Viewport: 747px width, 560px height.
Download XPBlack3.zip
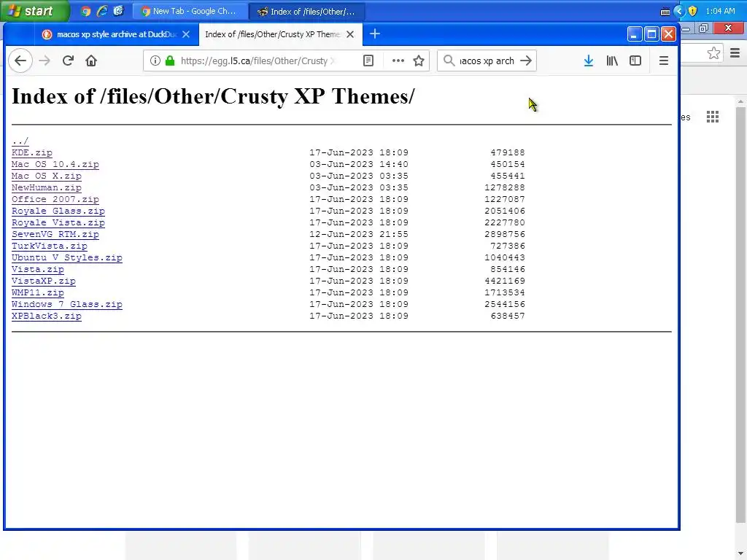coord(47,316)
